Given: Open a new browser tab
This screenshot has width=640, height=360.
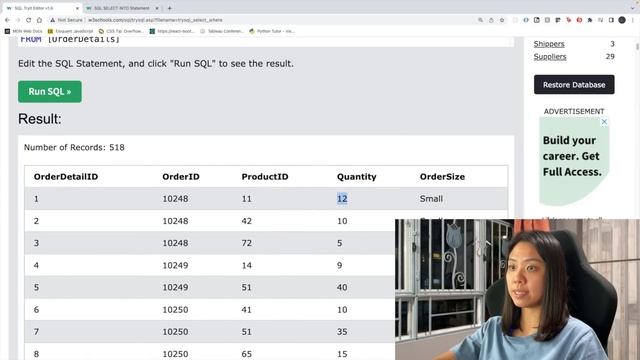Looking at the screenshot, I should click(x=170, y=8).
